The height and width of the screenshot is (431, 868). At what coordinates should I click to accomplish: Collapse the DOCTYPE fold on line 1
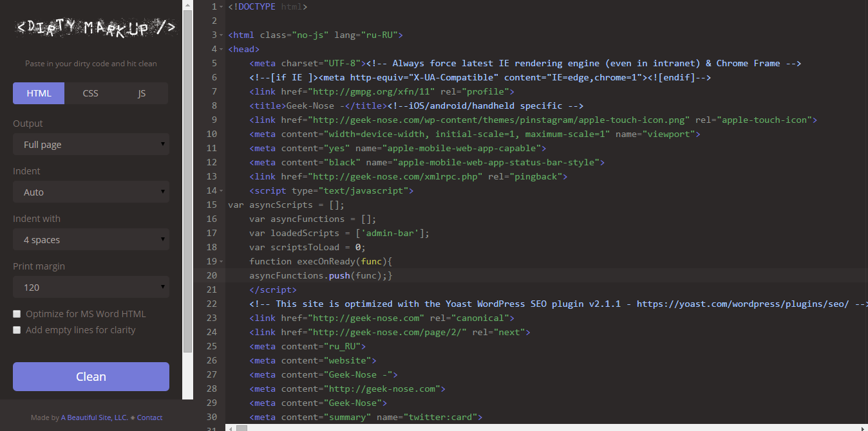click(x=222, y=6)
